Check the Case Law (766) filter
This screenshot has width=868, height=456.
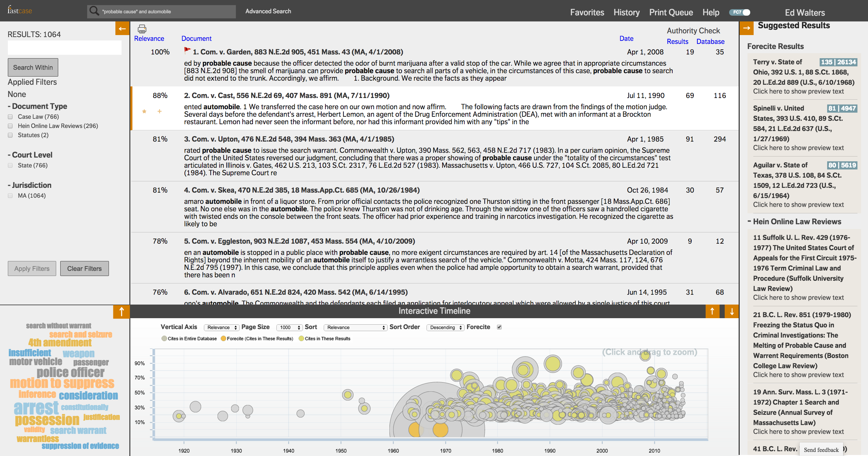click(x=11, y=117)
